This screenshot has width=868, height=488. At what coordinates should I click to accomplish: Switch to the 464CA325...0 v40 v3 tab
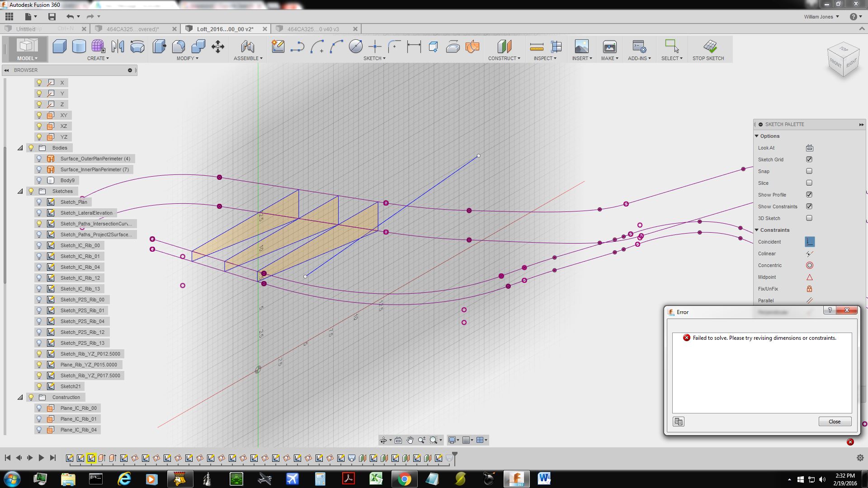tap(313, 29)
